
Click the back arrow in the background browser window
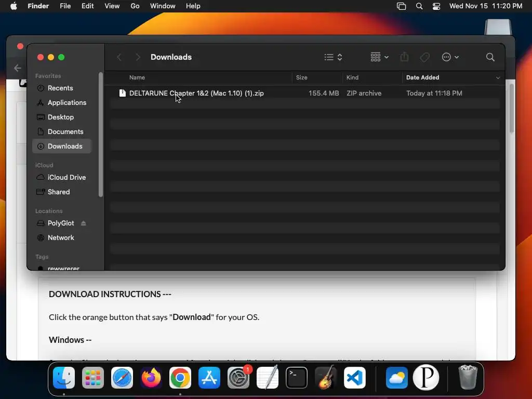coord(18,68)
